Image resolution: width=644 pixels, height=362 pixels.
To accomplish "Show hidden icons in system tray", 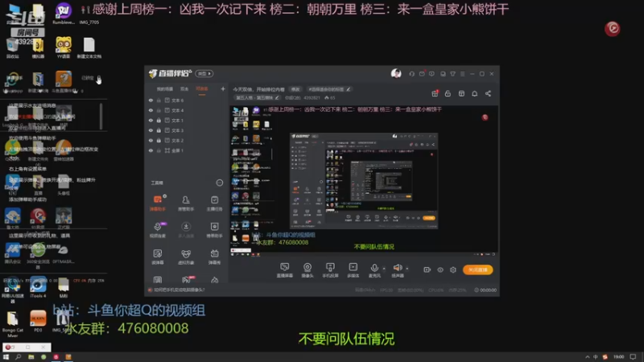I will pyautogui.click(x=588, y=357).
